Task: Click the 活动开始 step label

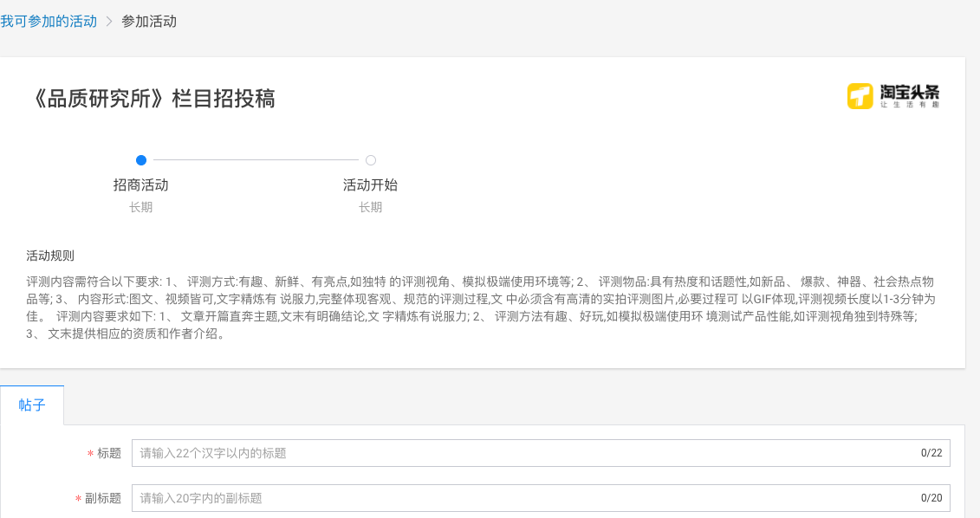Action: pyautogui.click(x=371, y=185)
